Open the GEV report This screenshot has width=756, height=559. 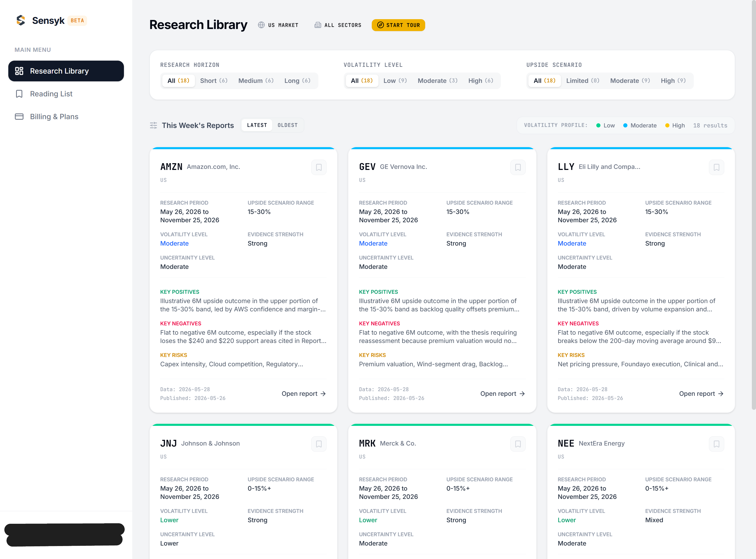click(x=503, y=393)
